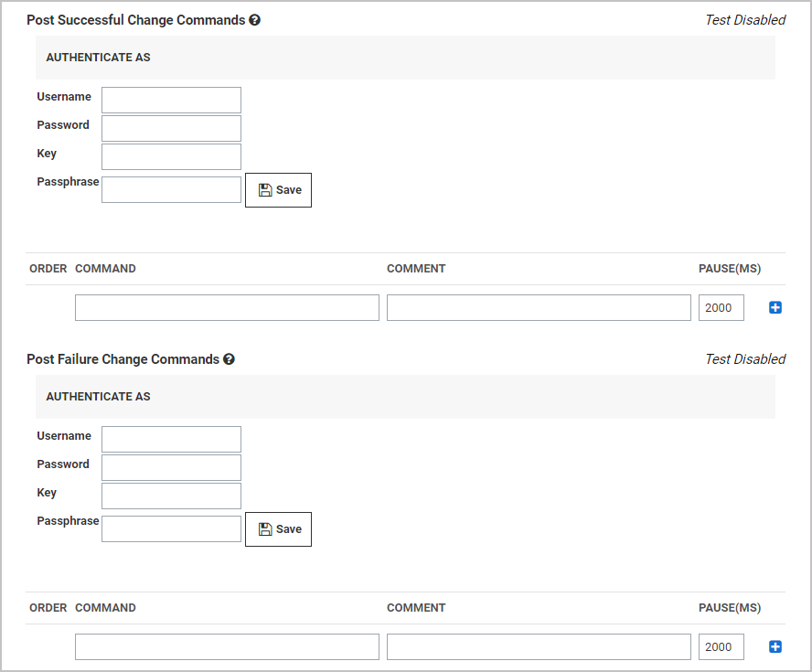Image resolution: width=812 pixels, height=672 pixels.
Task: Click help icon beside Post Successful Change Commands
Action: tap(255, 20)
